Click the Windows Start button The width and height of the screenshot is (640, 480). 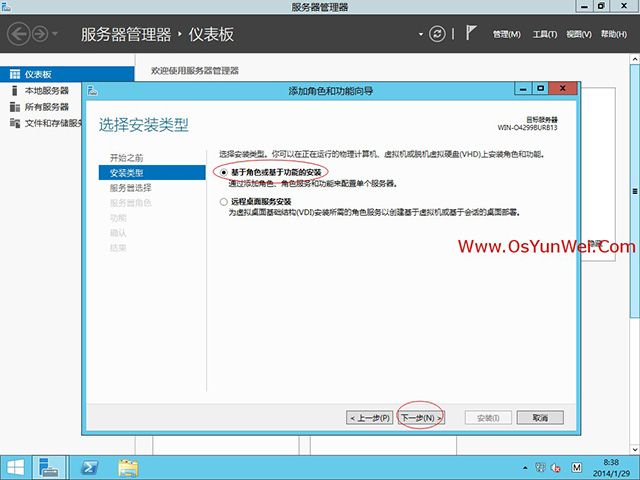pyautogui.click(x=15, y=466)
